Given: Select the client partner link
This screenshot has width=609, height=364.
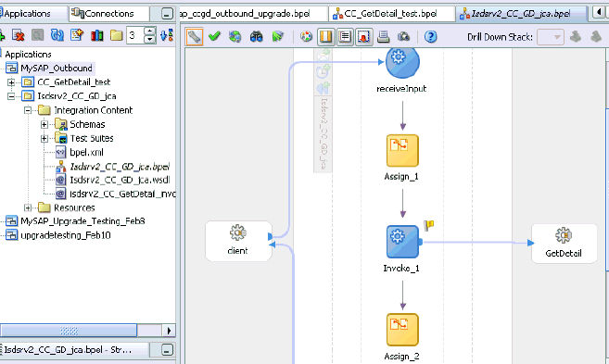Looking at the screenshot, I should (238, 241).
